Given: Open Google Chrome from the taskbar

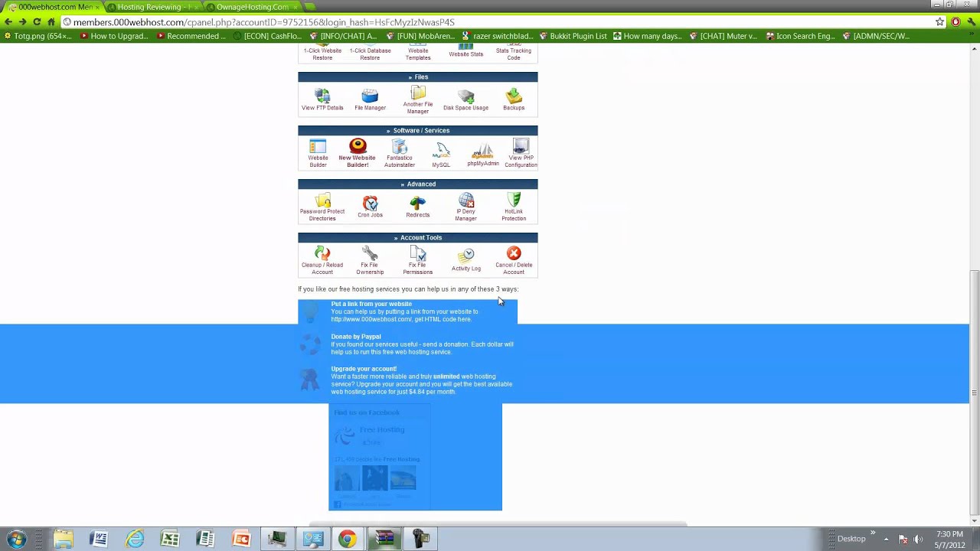Looking at the screenshot, I should click(348, 539).
